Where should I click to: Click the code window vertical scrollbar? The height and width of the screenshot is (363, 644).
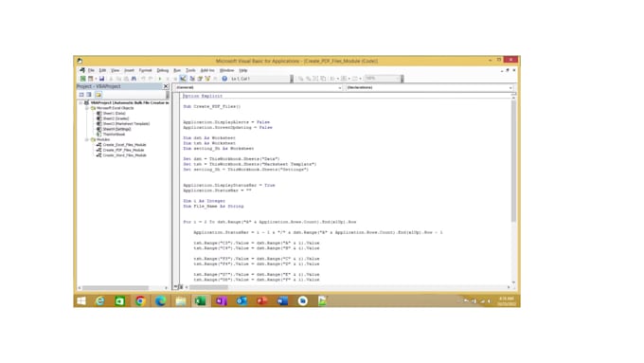point(513,190)
